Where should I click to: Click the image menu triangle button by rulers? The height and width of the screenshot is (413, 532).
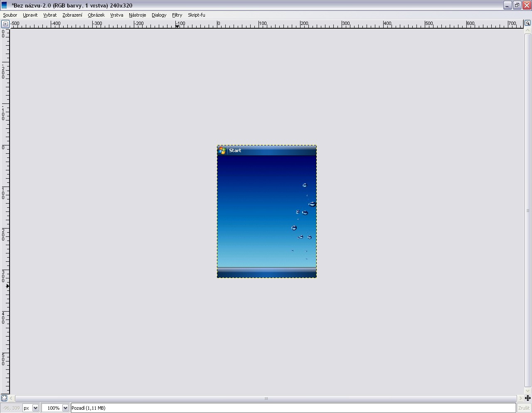tap(5, 24)
